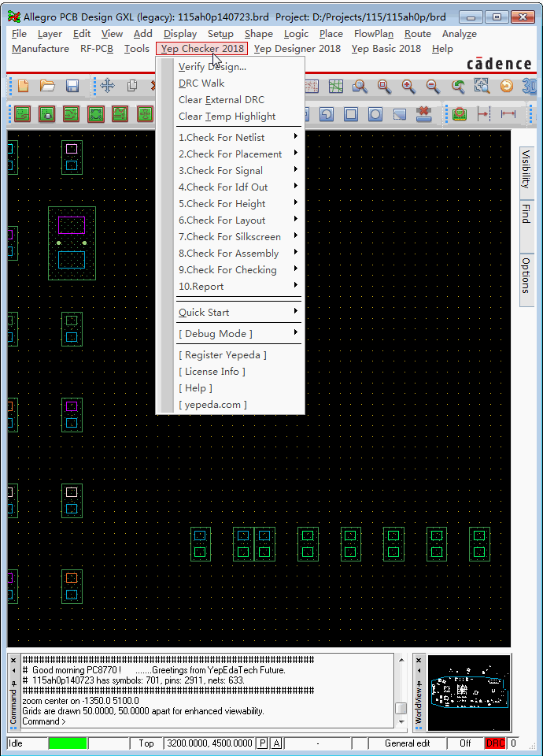This screenshot has width=543, height=756.
Task: Click the WorldView board thumbnail
Action: tap(469, 693)
